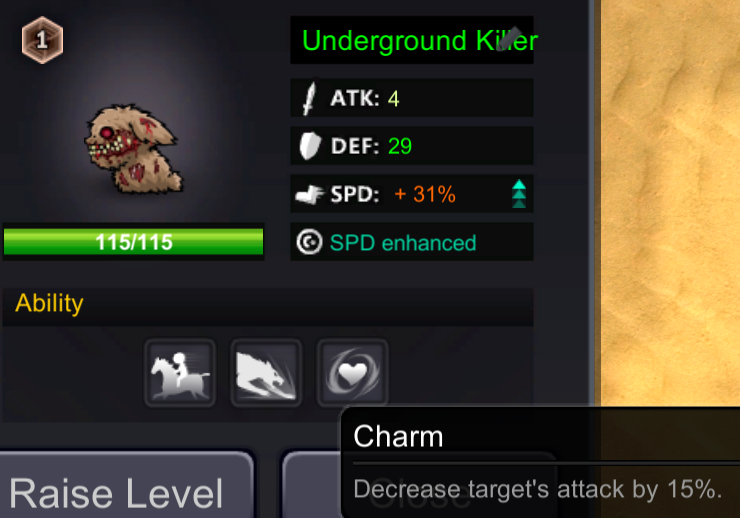The image size is (740, 518).
Task: Select the Charm heart ability icon
Action: 353,373
